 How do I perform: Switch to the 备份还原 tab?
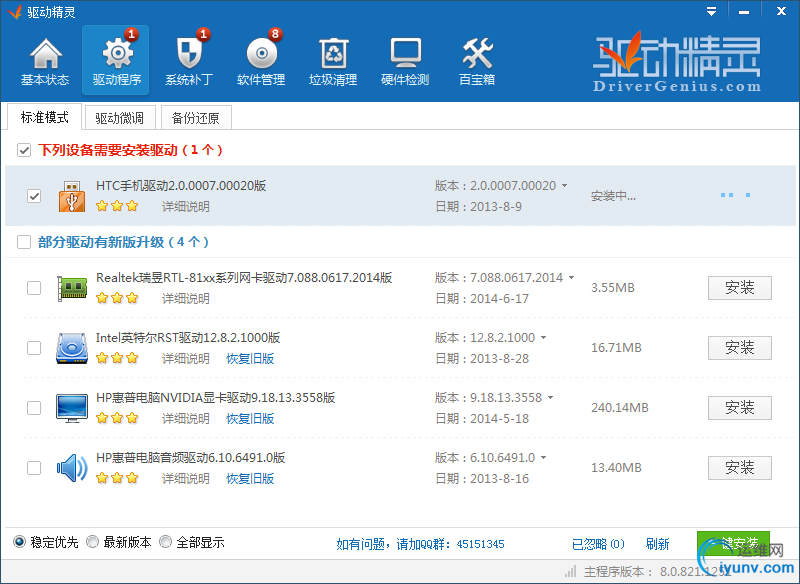click(196, 118)
